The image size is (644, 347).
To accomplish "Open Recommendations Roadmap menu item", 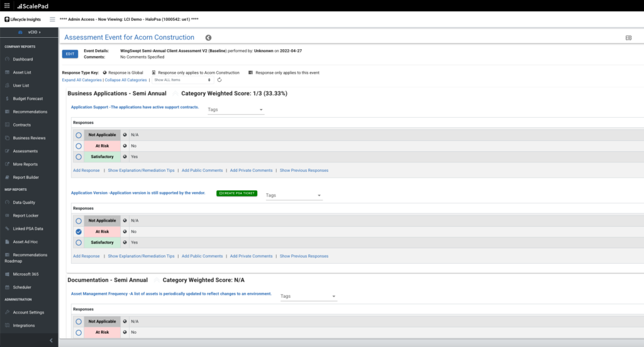I will click(x=26, y=258).
